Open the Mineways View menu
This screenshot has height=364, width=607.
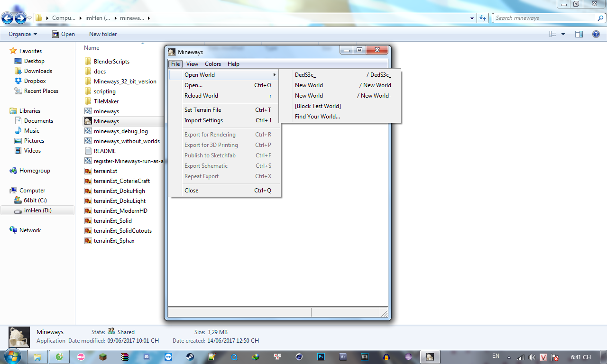192,64
